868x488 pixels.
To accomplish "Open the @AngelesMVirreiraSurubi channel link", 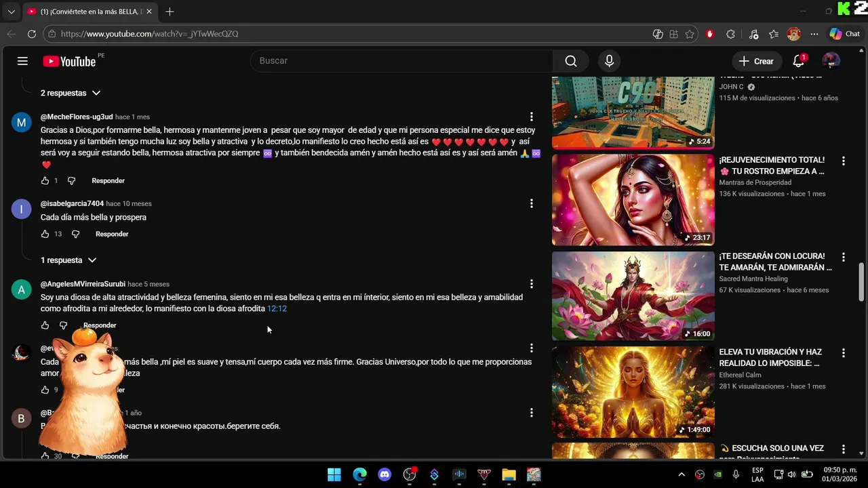I will [83, 284].
